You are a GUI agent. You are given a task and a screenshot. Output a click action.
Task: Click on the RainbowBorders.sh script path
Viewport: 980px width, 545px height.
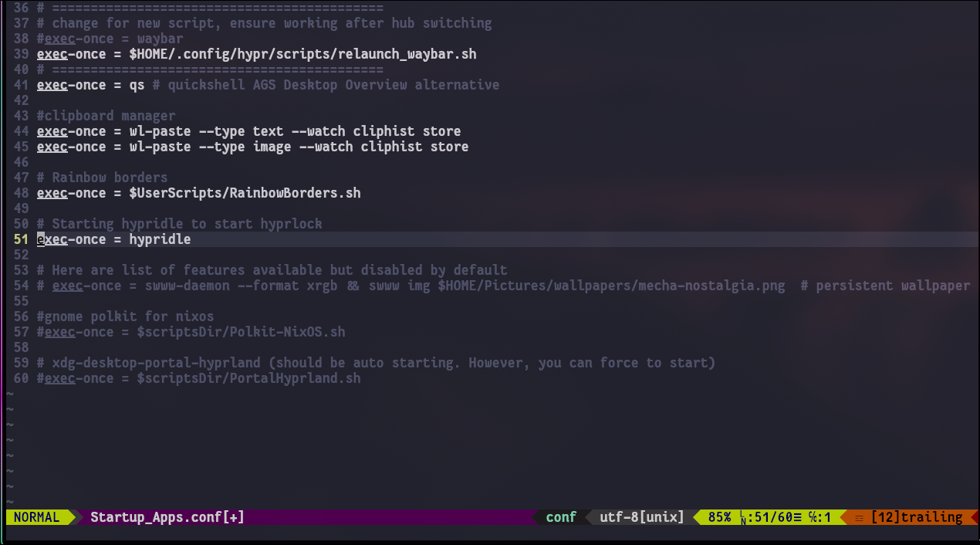245,193
